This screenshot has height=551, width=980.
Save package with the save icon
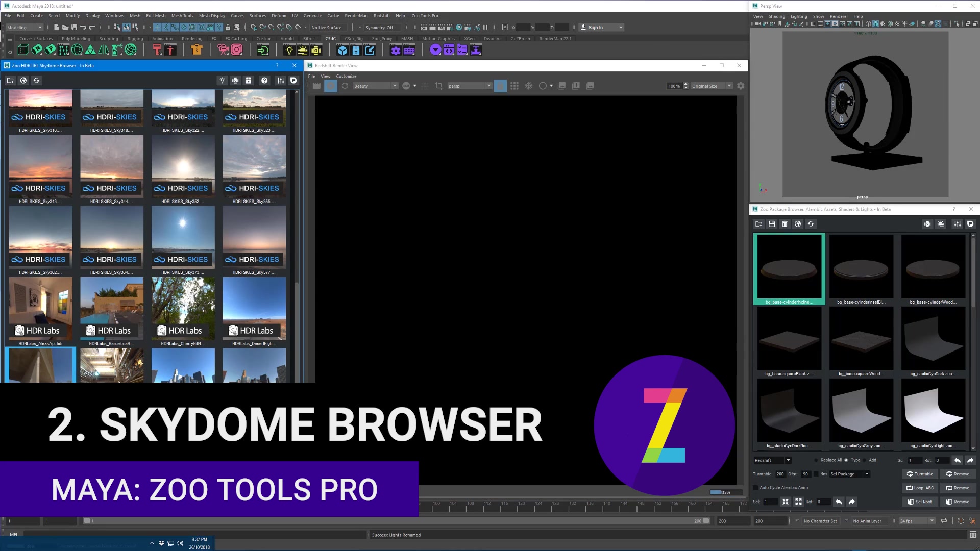(771, 224)
